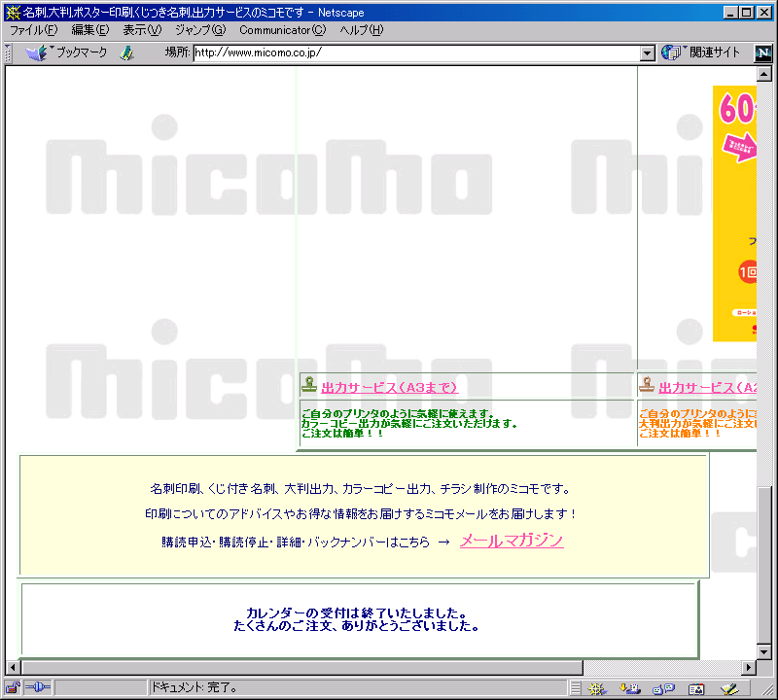Click the text ご注文は簡単!! in green
The image size is (778, 700).
[x=342, y=433]
